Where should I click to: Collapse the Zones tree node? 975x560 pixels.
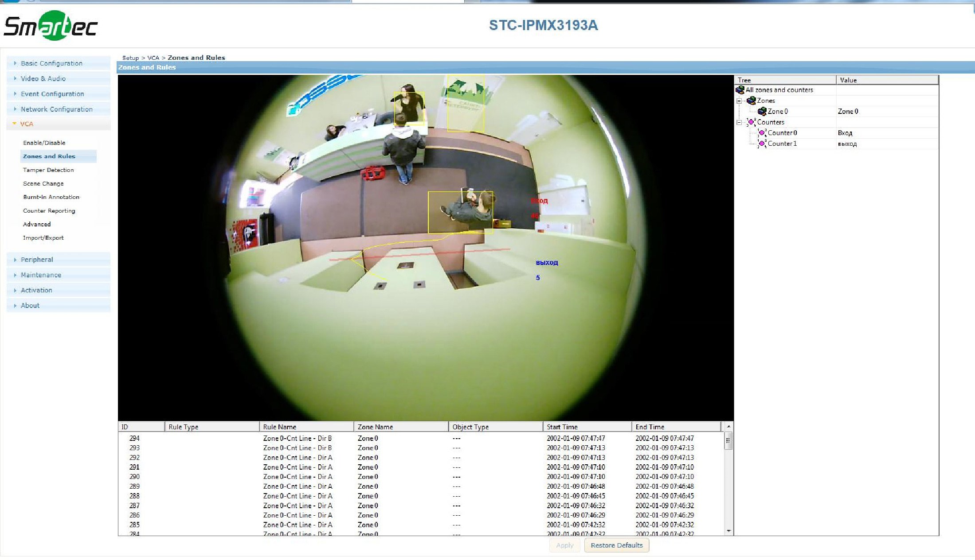[x=739, y=101]
